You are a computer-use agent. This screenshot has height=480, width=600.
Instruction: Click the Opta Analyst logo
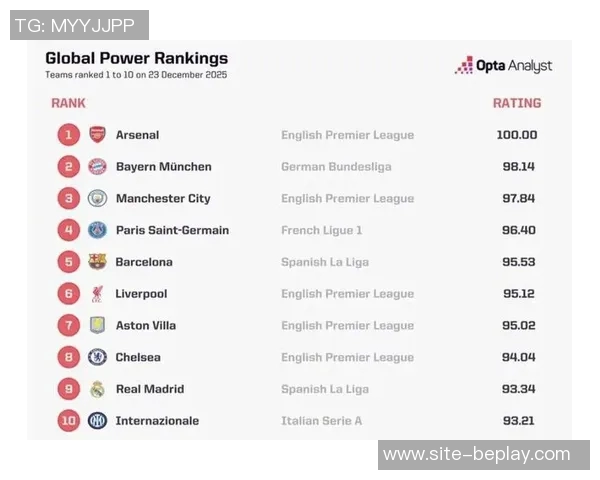tap(504, 66)
